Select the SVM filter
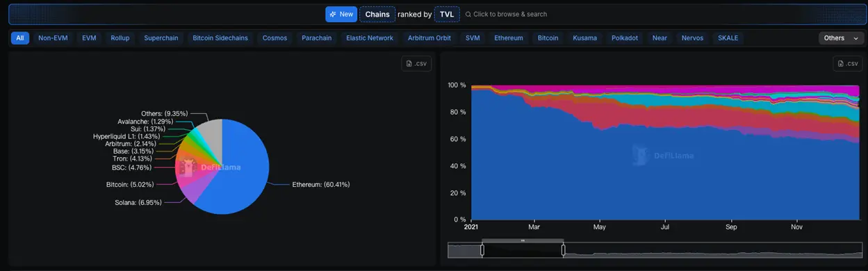 (x=473, y=38)
